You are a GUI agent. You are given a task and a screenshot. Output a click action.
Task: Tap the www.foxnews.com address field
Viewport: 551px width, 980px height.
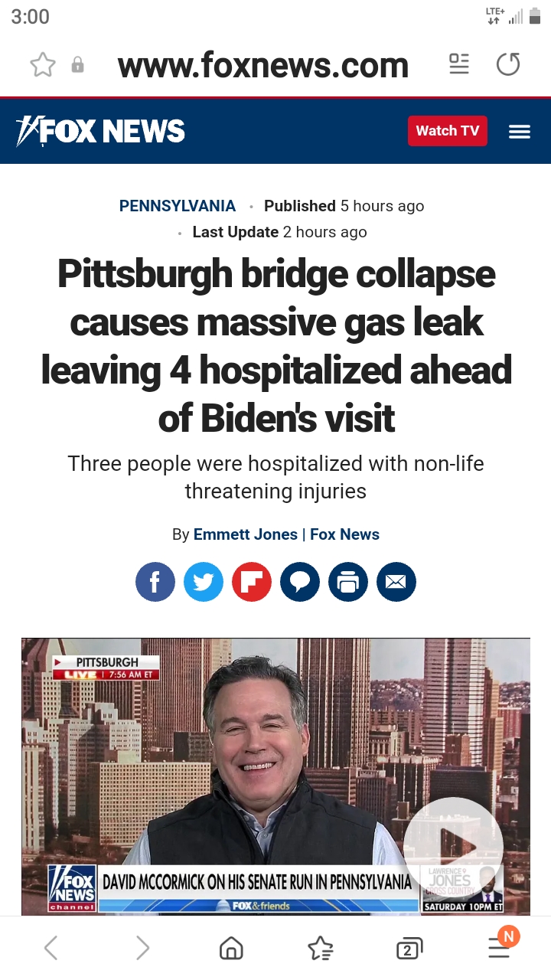(x=263, y=65)
